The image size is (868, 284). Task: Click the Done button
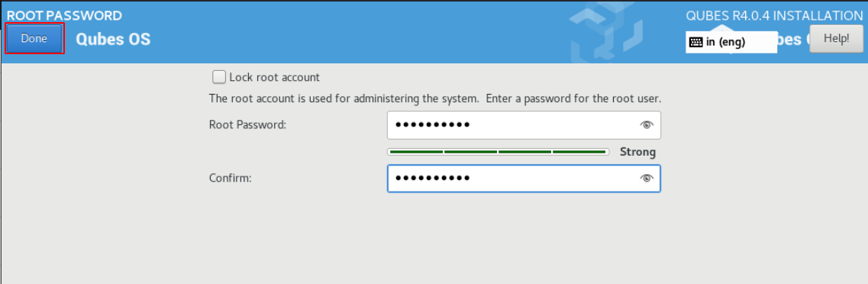pos(34,39)
